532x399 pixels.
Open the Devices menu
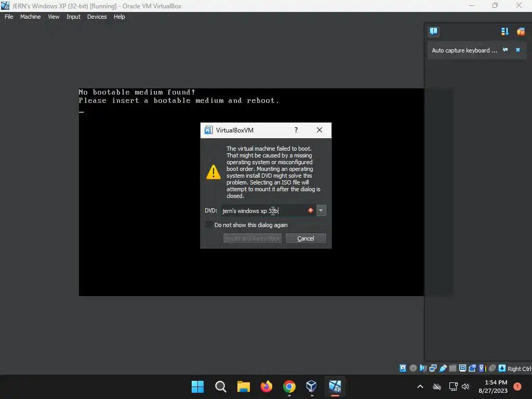pos(97,17)
